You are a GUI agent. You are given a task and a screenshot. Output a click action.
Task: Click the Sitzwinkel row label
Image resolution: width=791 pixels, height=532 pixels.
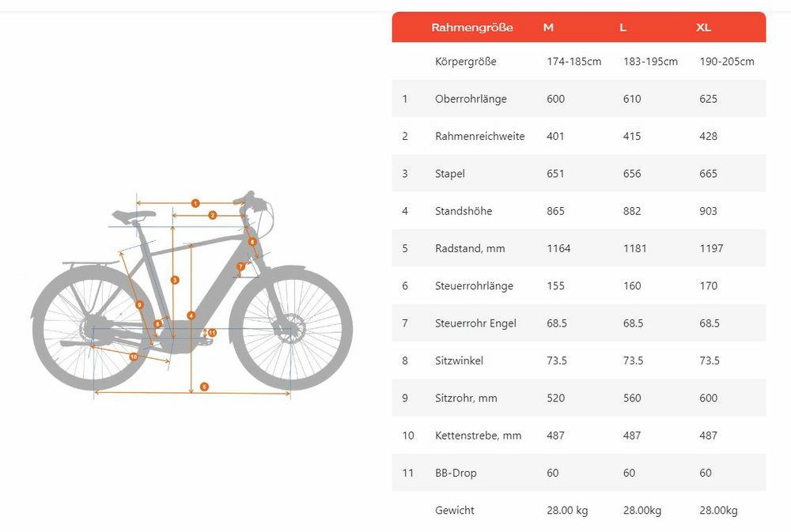pos(459,360)
